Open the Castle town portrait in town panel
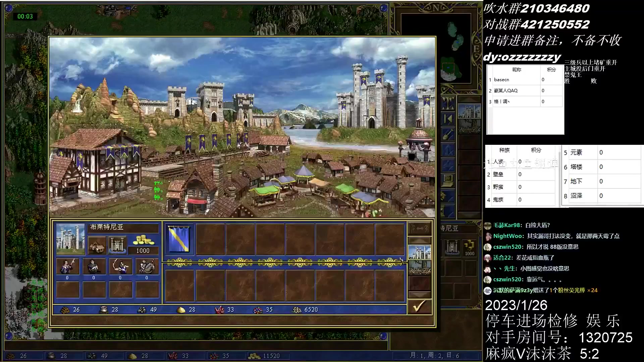This screenshot has width=644, height=362. [70, 239]
